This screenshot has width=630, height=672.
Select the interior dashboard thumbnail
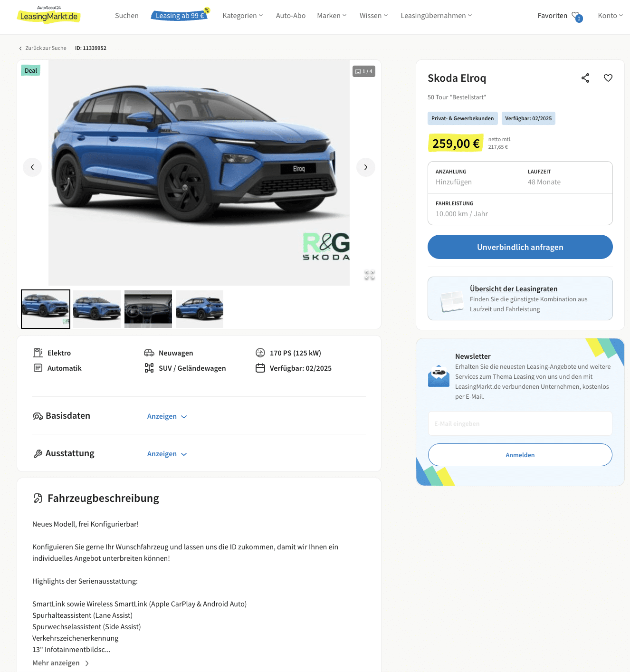pos(148,309)
